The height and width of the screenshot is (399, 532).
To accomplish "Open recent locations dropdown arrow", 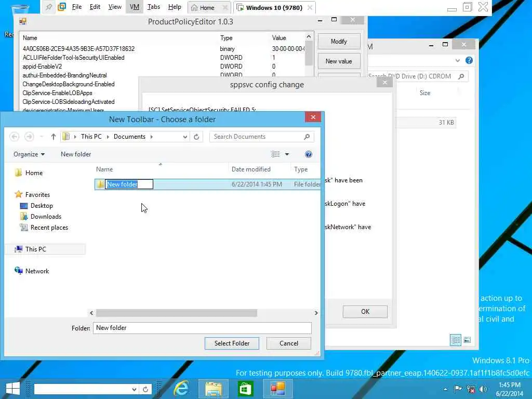I will (42, 137).
